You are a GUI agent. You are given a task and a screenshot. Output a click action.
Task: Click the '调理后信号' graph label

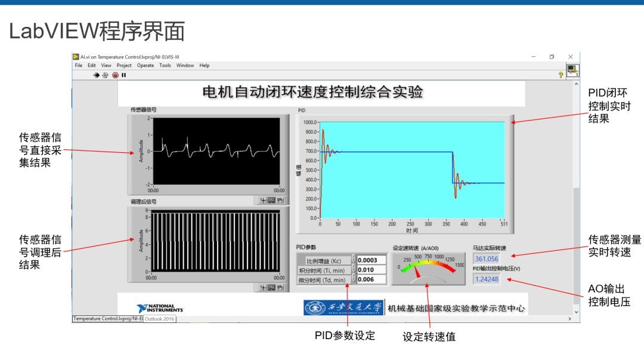pos(143,201)
